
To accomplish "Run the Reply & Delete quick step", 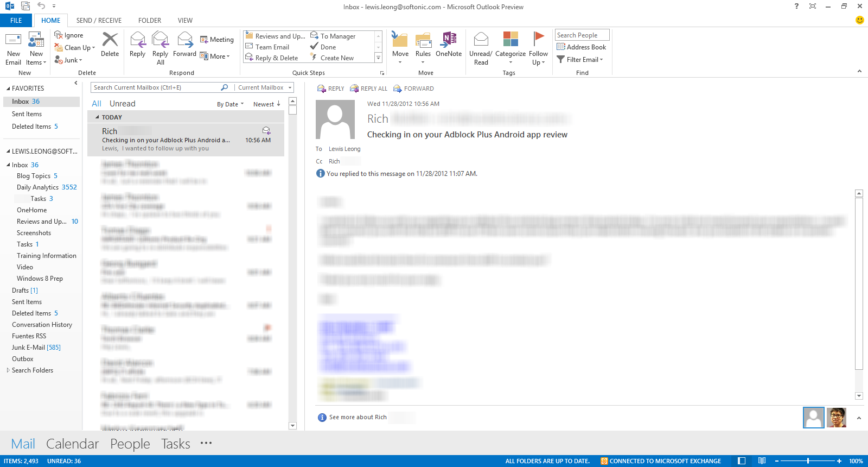I will 272,58.
